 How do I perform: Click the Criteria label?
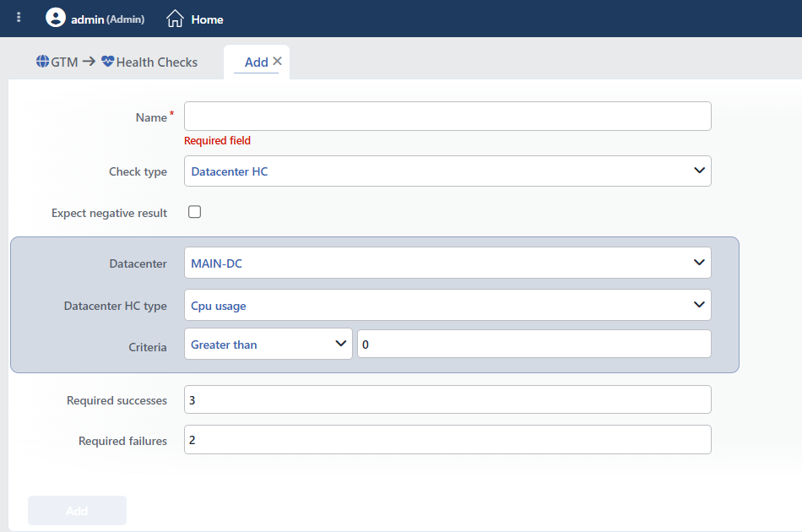click(x=147, y=347)
